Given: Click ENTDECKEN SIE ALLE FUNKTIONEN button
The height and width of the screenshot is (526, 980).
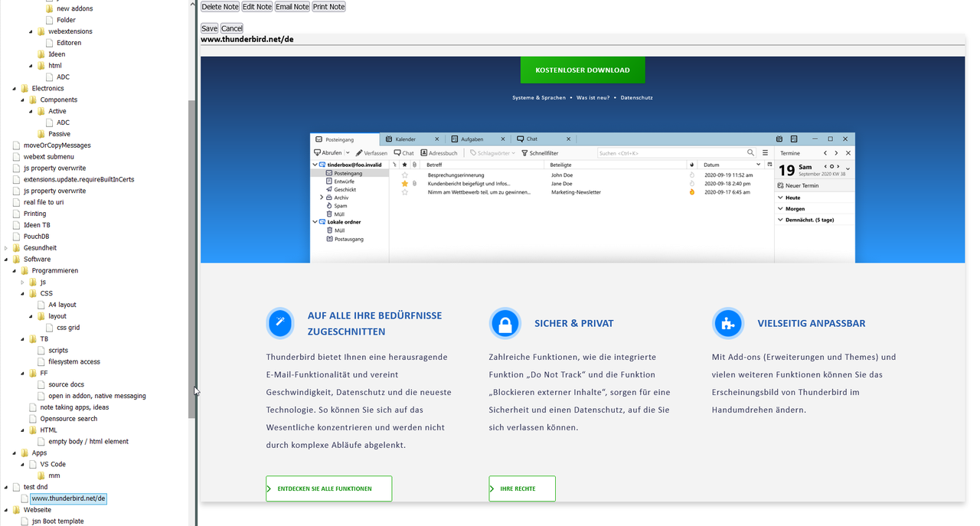Looking at the screenshot, I should point(328,488).
